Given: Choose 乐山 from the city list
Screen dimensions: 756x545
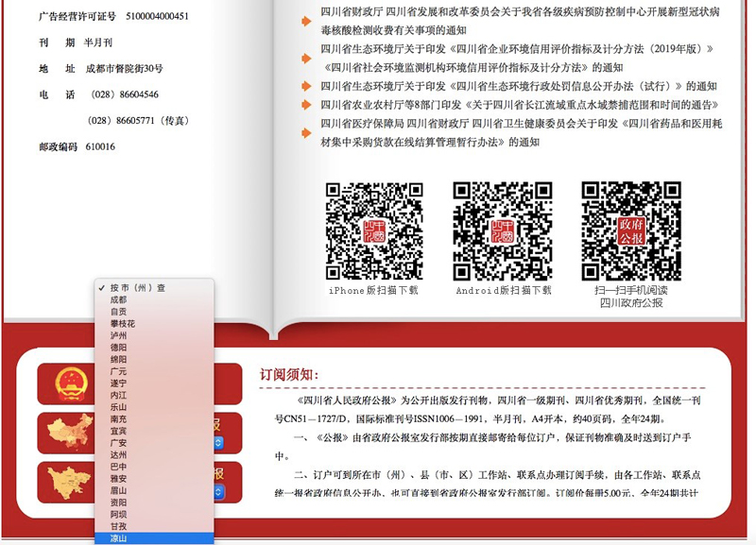Looking at the screenshot, I should click(x=154, y=407).
